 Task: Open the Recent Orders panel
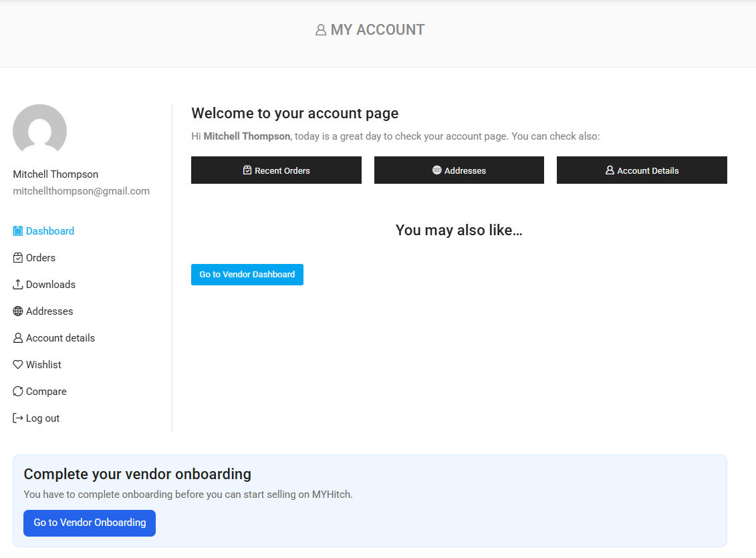276,170
